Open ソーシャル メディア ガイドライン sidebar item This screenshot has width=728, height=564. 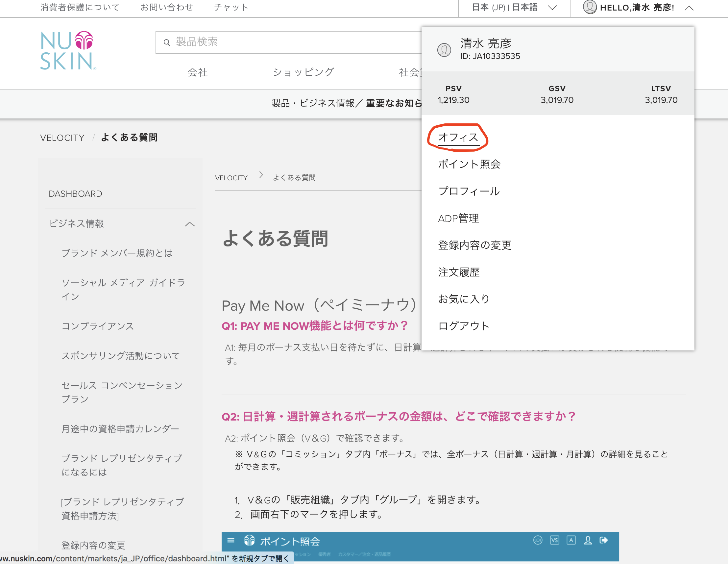tap(124, 290)
